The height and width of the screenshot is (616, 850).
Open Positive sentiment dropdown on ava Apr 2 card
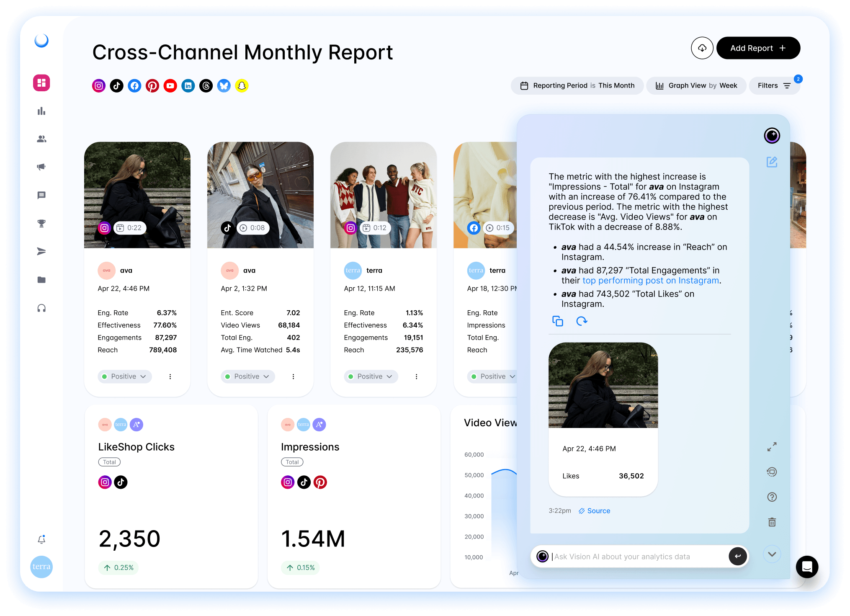coord(248,376)
